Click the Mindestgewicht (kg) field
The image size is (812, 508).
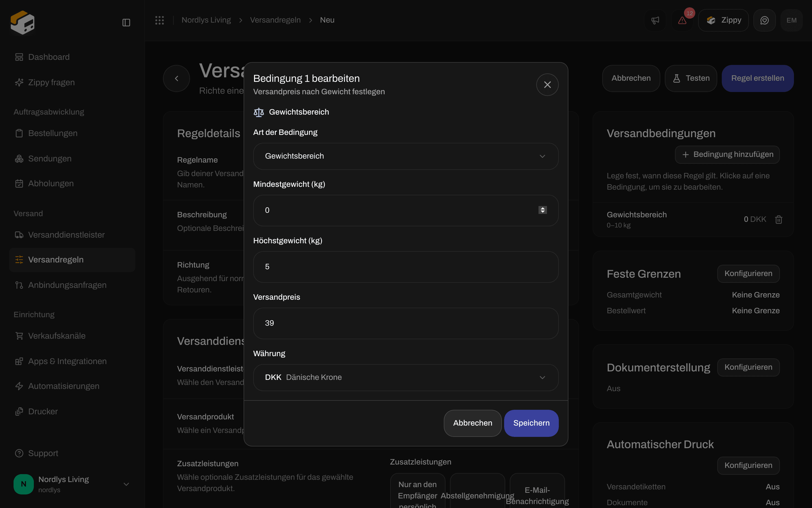click(x=406, y=210)
